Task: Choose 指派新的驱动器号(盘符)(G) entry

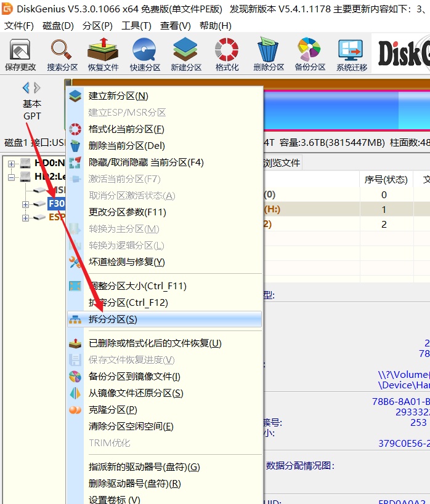Action: click(164, 466)
